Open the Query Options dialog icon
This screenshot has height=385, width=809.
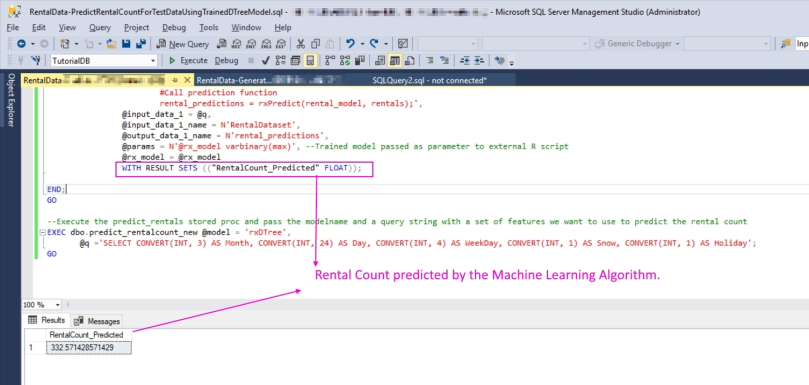pos(296,60)
